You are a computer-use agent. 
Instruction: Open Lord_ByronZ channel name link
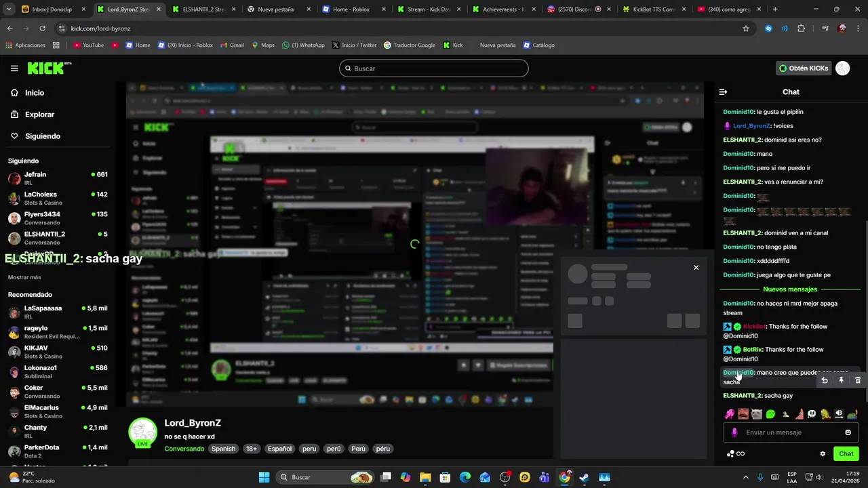click(193, 423)
